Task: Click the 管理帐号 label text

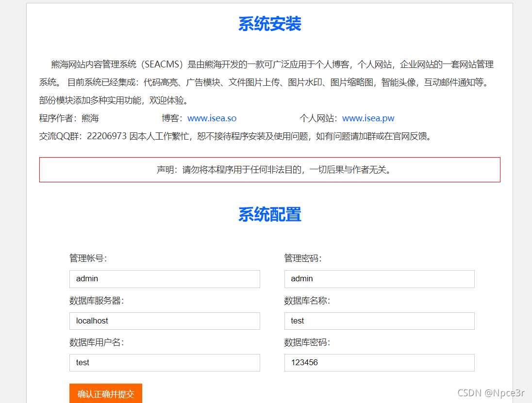Action: [x=85, y=258]
